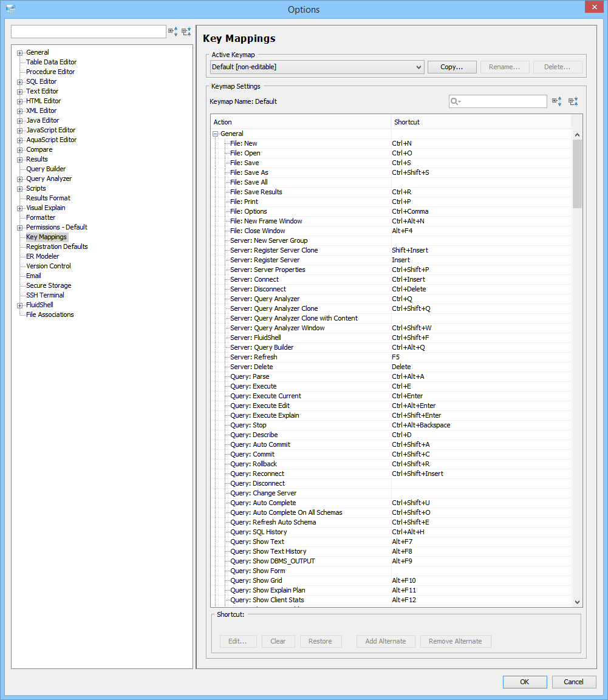Expand the SQL Editor node
This screenshot has width=608, height=700.
(x=19, y=82)
